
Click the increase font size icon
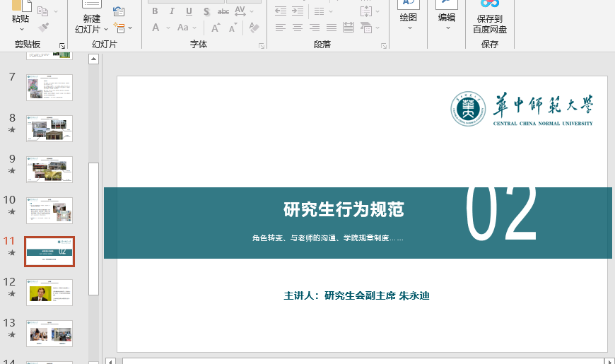(x=215, y=28)
